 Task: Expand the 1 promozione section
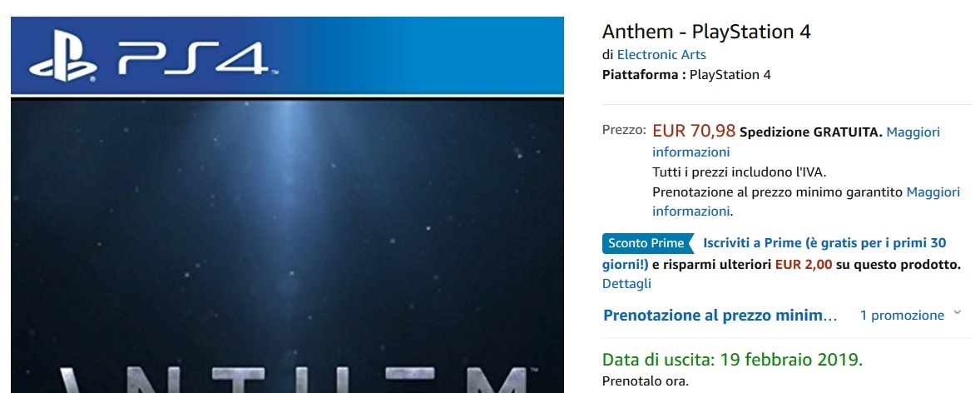pyautogui.click(x=902, y=316)
